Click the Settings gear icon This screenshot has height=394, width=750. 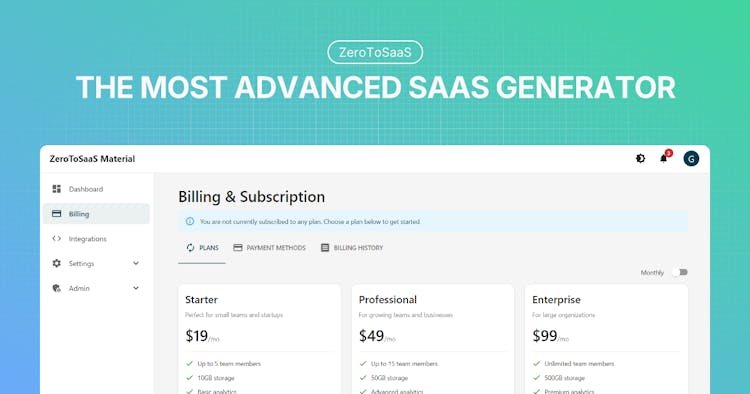click(56, 263)
